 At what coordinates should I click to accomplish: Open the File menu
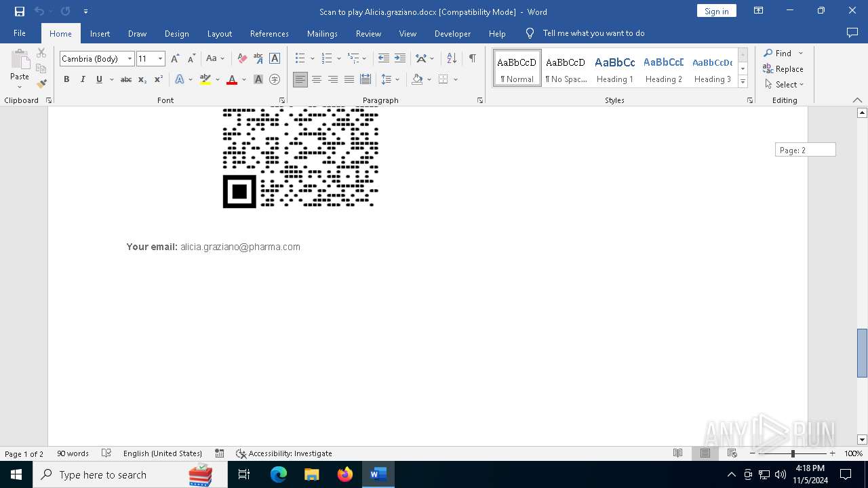[x=20, y=33]
